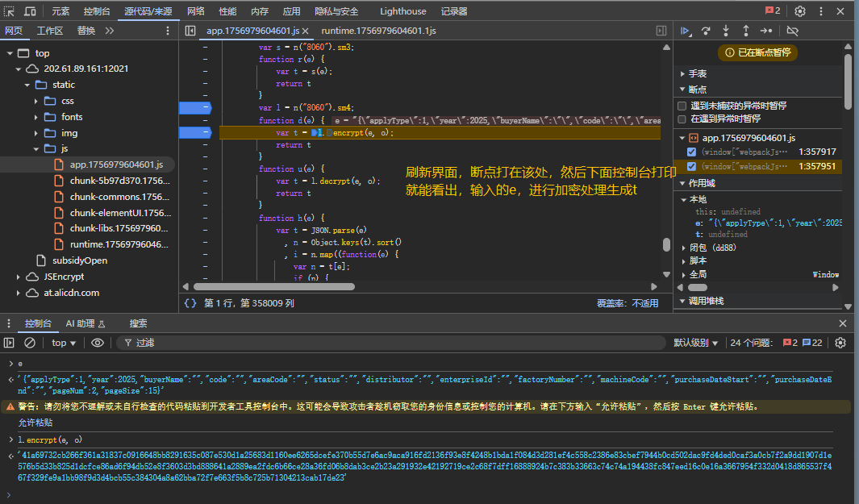Click the pretty print braces icon

pyautogui.click(x=190, y=303)
